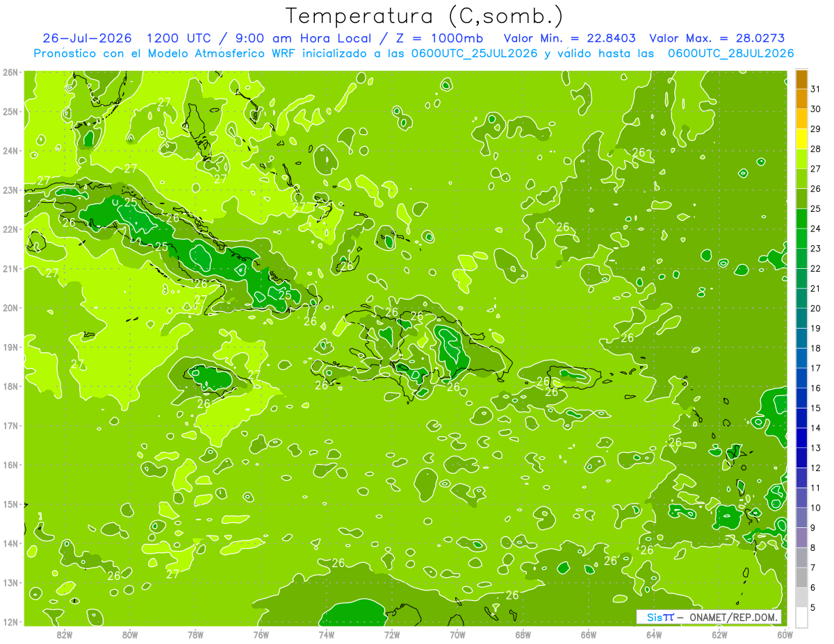Click the "18N" latitude axis label
This screenshot has width=834, height=644.
pyautogui.click(x=10, y=386)
